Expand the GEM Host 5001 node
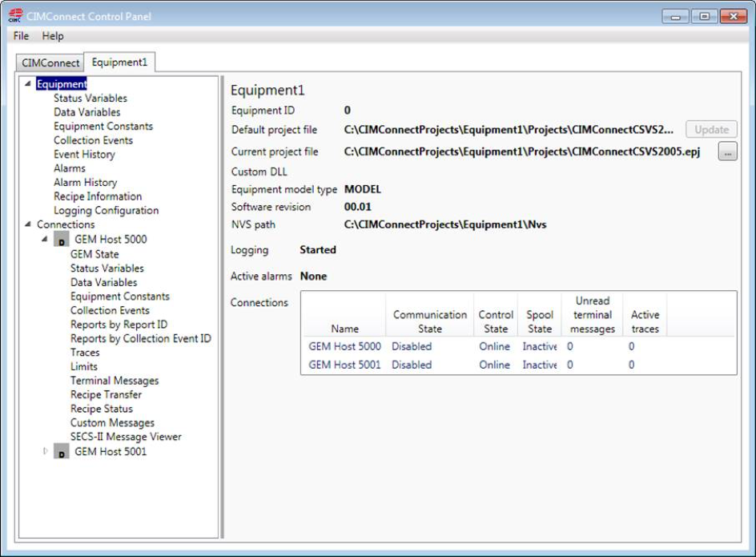The width and height of the screenshot is (756, 557). 46,452
